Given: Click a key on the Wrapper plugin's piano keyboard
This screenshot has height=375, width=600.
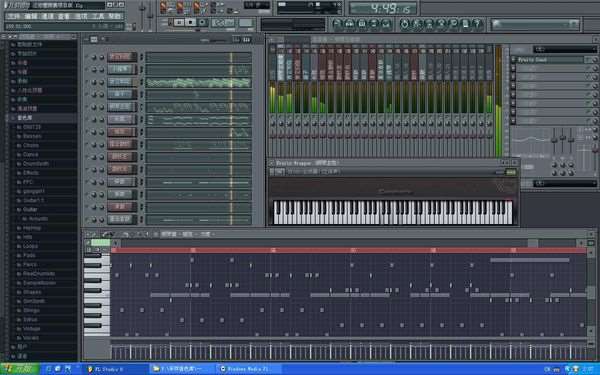Looking at the screenshot, I should 393,212.
